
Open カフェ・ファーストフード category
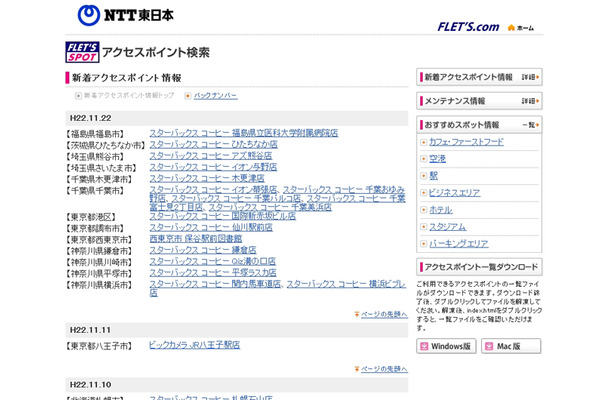click(x=466, y=142)
